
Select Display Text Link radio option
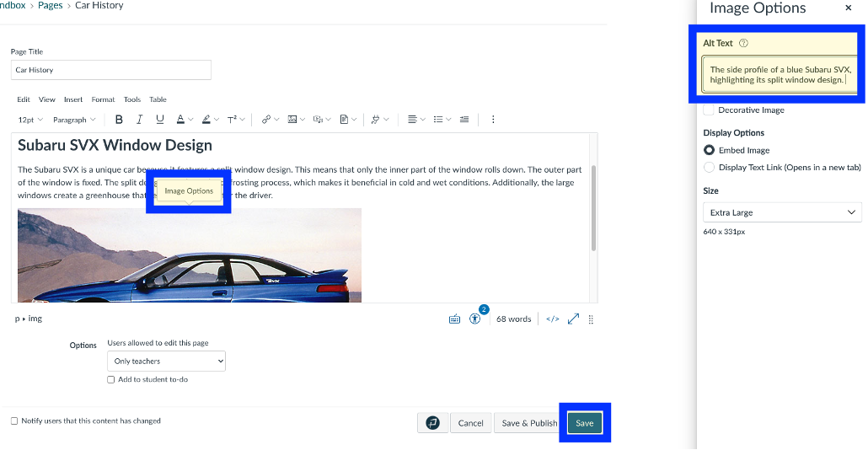click(x=709, y=167)
